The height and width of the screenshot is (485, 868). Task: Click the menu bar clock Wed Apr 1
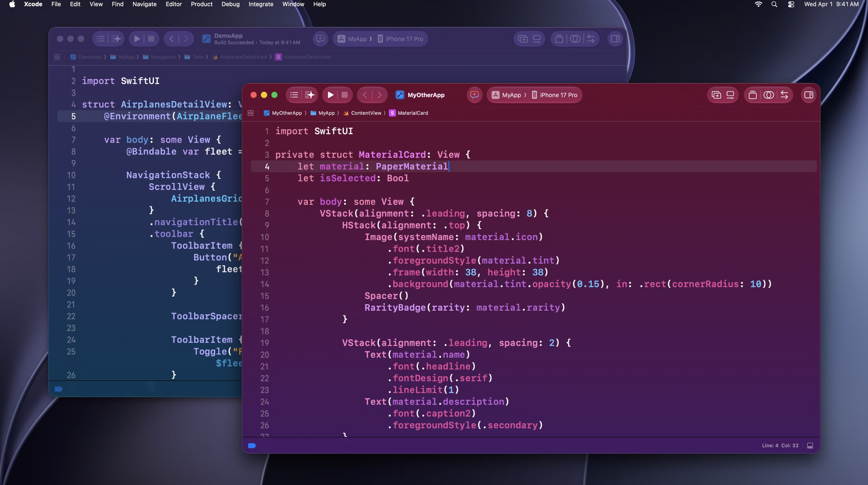pos(831,4)
